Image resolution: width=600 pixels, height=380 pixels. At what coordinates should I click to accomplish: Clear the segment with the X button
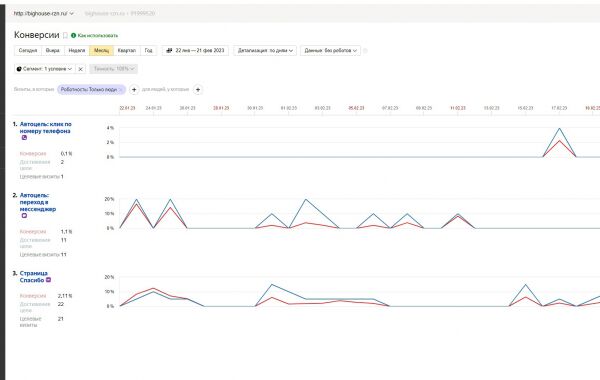[x=80, y=69]
